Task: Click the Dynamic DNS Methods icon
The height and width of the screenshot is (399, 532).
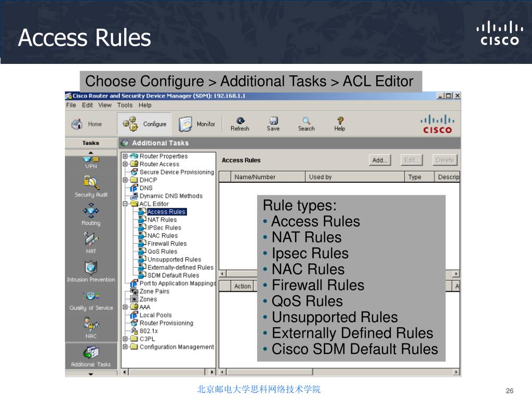Action: coord(135,196)
